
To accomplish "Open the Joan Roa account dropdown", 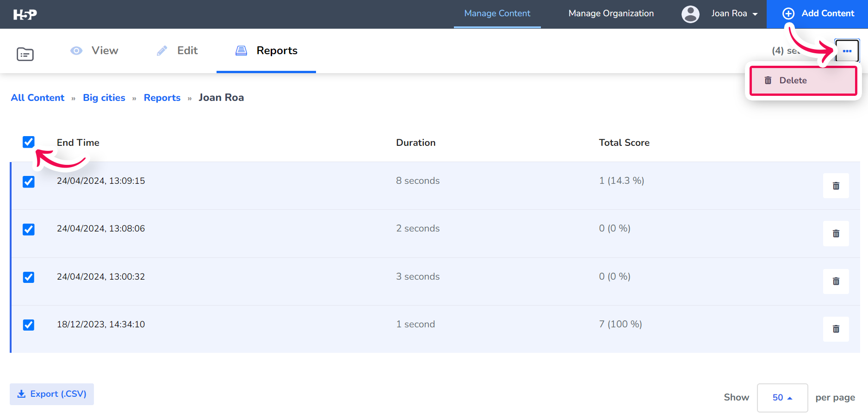I will [x=734, y=14].
